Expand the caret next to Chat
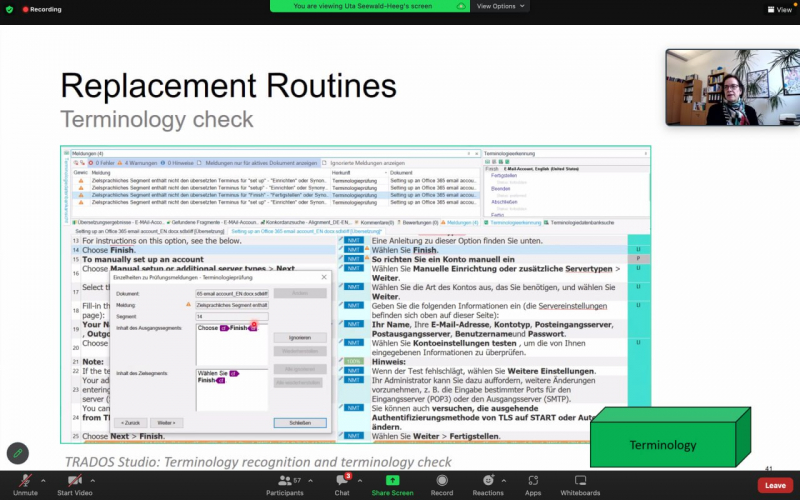This screenshot has width=800, height=500. click(360, 481)
